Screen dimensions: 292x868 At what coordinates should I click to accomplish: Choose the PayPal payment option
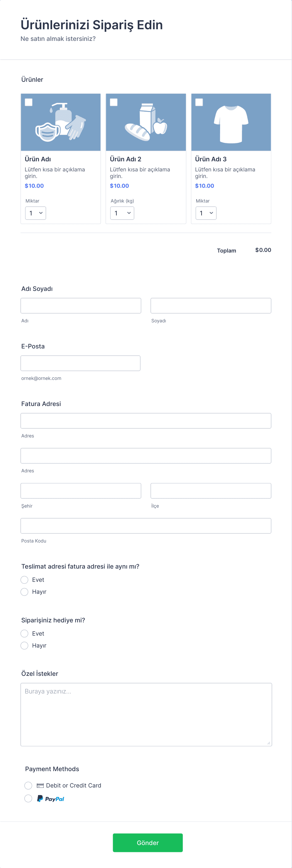[x=28, y=798]
